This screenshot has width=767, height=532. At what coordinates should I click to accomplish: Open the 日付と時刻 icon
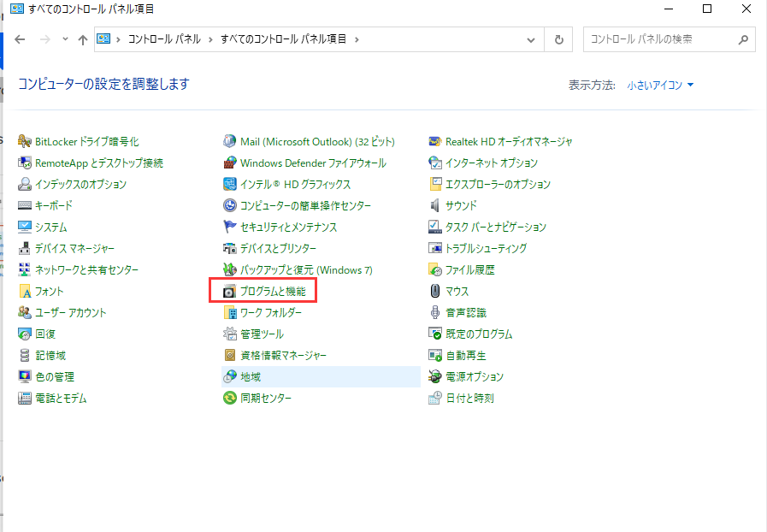click(435, 398)
